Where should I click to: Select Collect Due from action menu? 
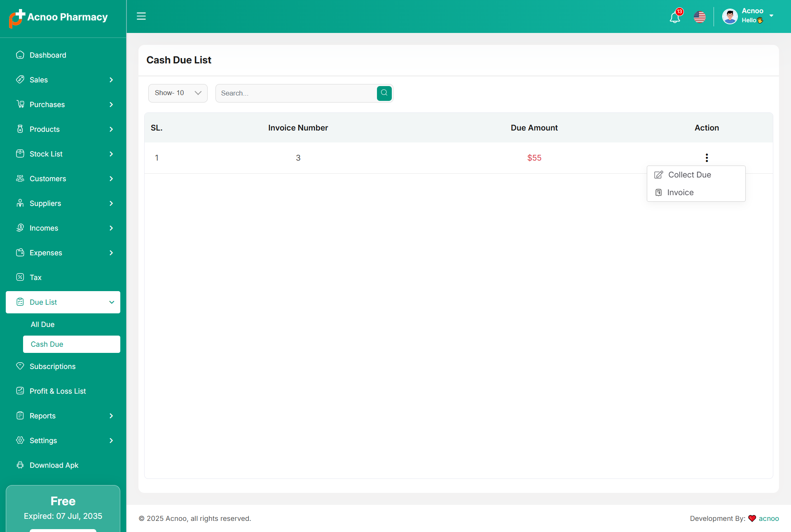[689, 175]
